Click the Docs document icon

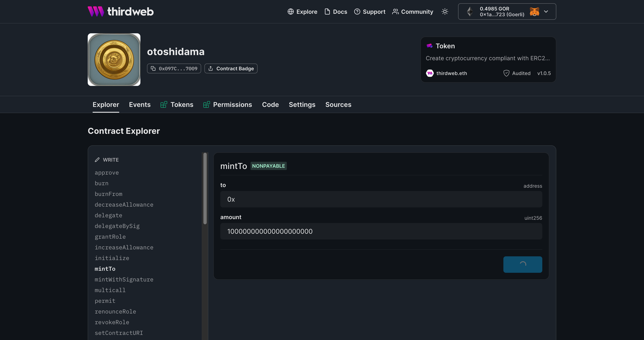327,12
